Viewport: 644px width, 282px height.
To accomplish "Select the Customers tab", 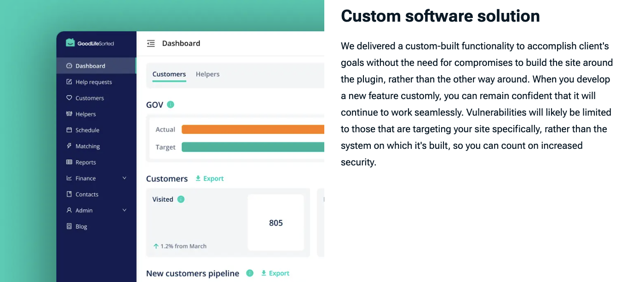I will coord(169,74).
